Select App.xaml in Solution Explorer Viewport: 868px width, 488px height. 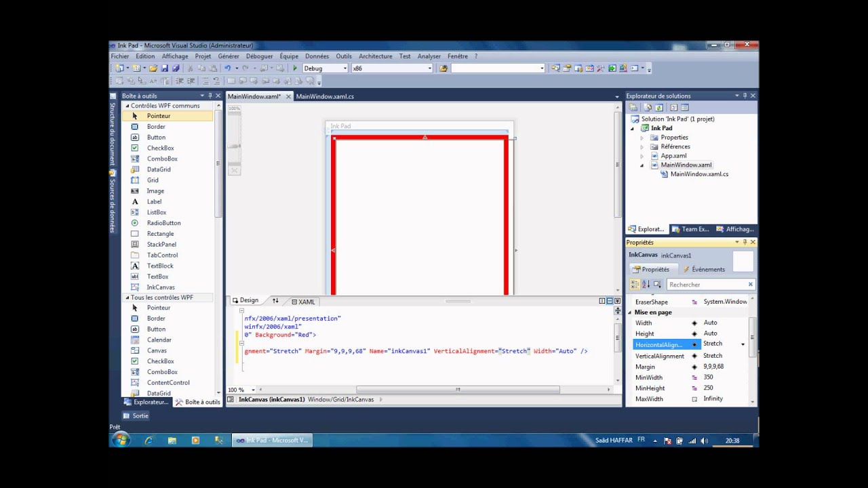[x=673, y=156]
